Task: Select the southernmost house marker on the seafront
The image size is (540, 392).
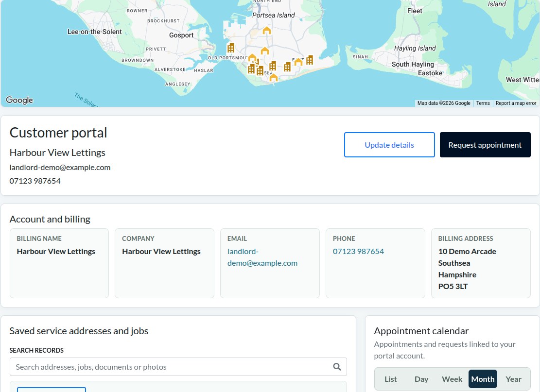Action: 274,77
